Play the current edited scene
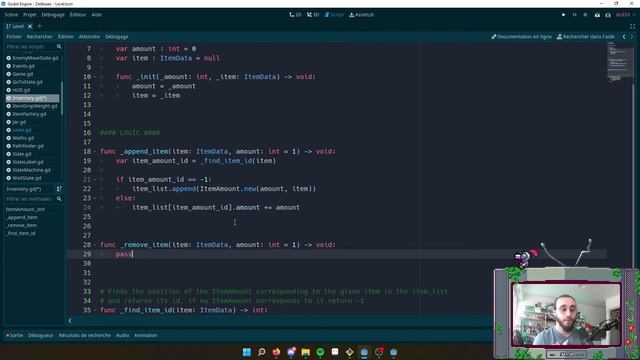This screenshot has height=360, width=640. coord(597,15)
